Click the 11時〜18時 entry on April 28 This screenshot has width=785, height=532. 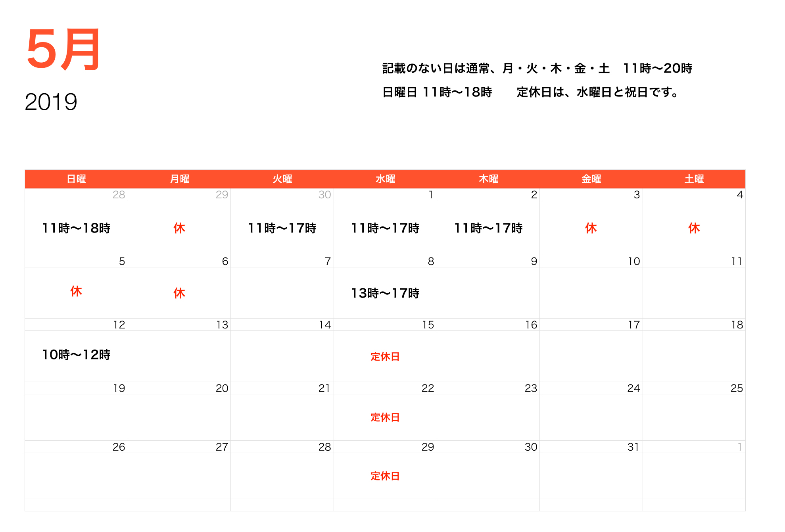tap(77, 228)
